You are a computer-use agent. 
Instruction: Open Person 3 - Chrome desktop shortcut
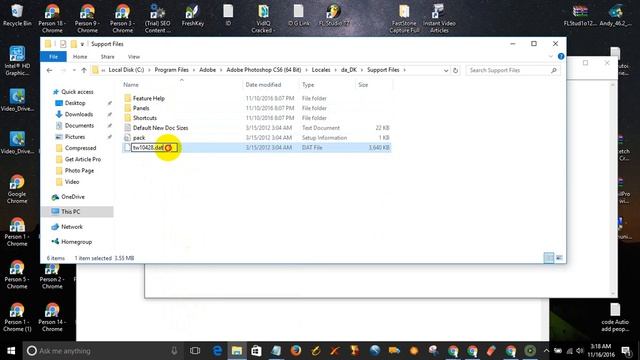[122, 18]
